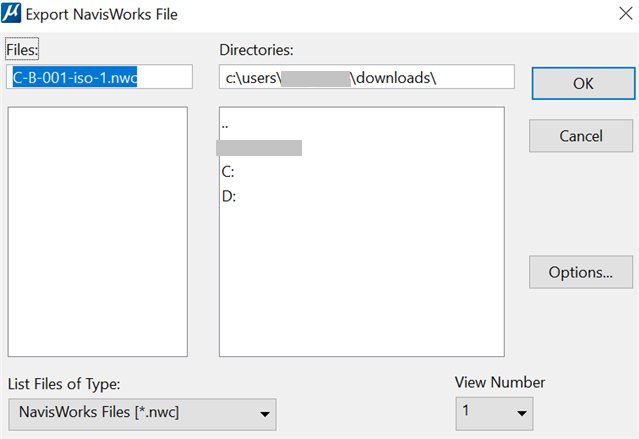Viewport: 639px width, 439px height.
Task: Click the 'Directories:' label
Action: click(256, 49)
